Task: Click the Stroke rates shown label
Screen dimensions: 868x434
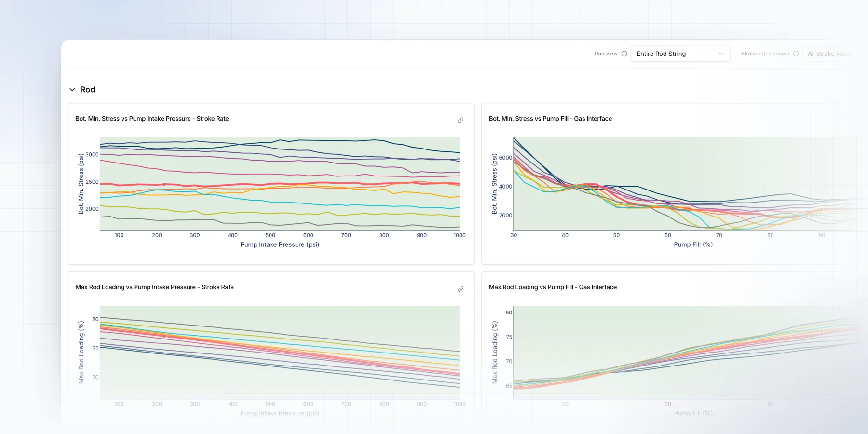Action: pos(765,54)
